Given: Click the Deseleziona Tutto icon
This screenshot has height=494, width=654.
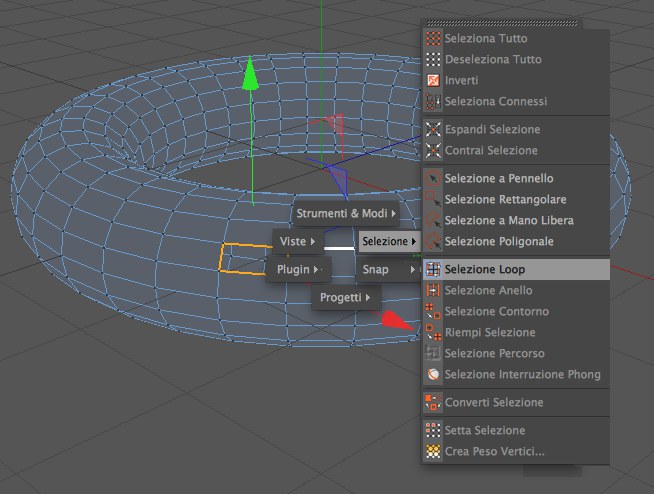Looking at the screenshot, I should pyautogui.click(x=433, y=59).
